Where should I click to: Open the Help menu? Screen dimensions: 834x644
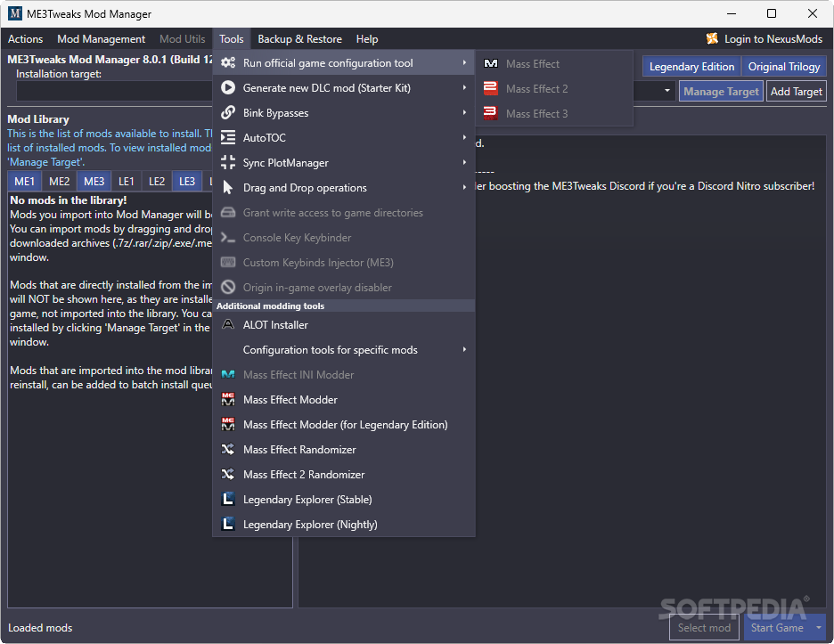coord(367,39)
